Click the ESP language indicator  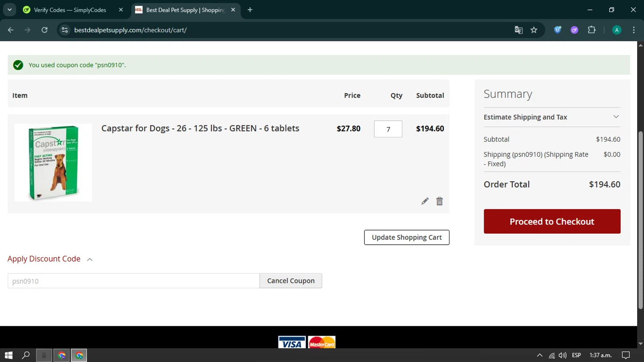577,355
